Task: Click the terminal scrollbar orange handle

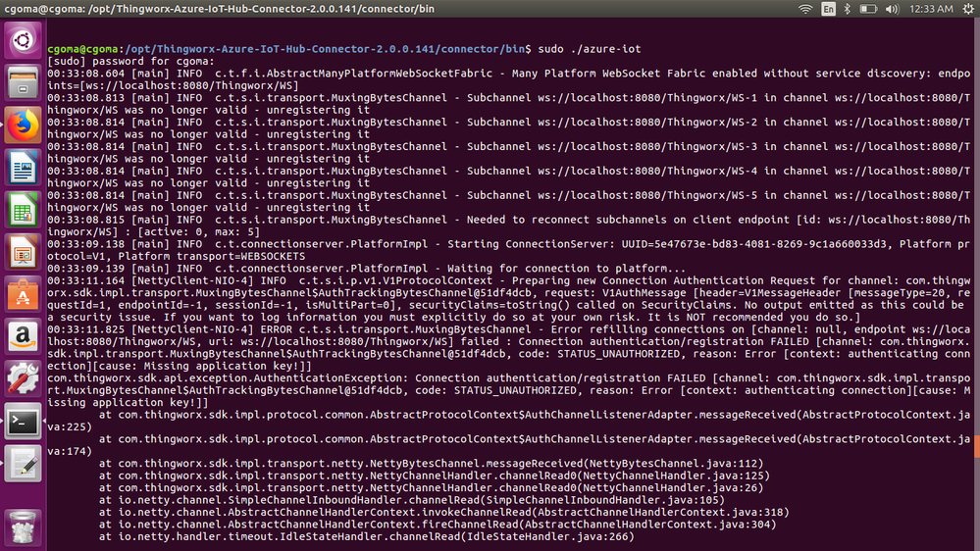Action: 977,446
